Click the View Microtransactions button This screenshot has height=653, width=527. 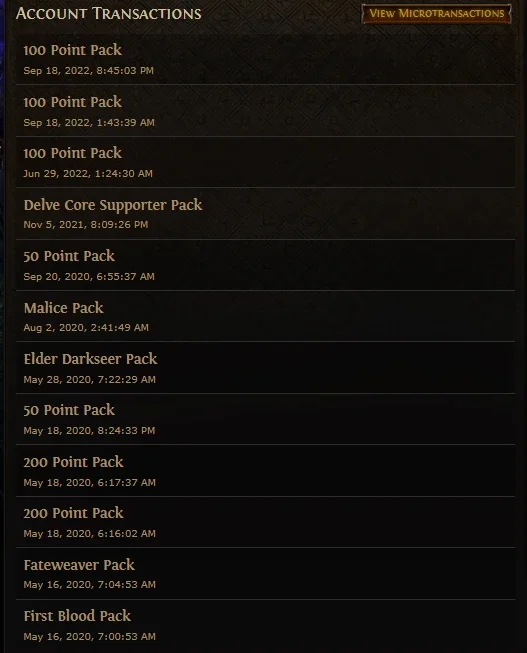tap(436, 14)
